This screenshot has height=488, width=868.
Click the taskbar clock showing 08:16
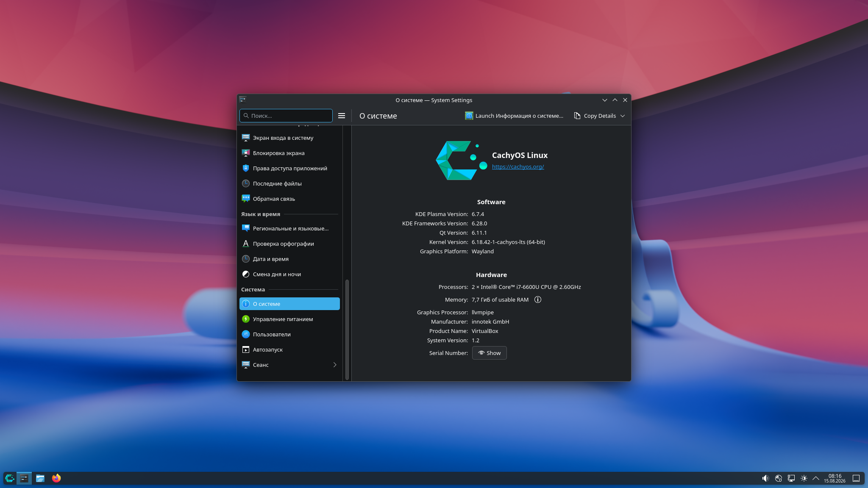point(835,478)
